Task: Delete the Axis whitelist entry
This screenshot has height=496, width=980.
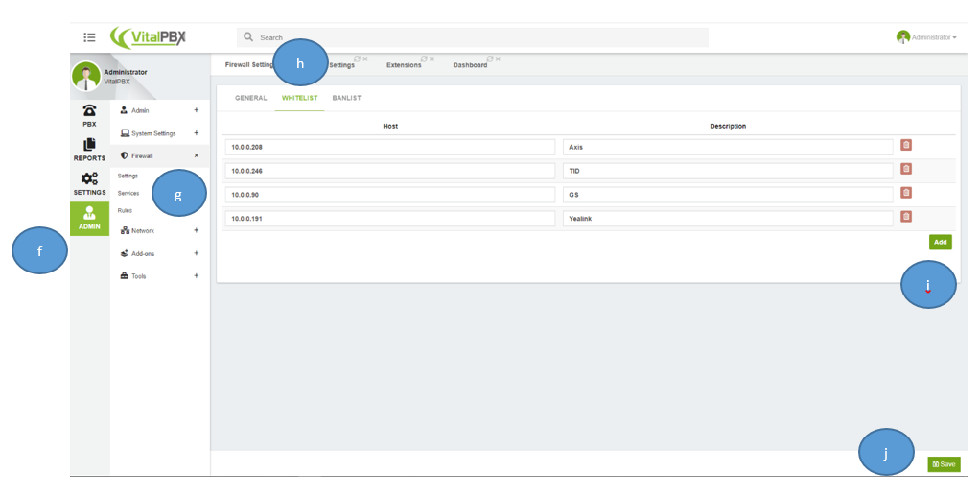Action: 905,145
